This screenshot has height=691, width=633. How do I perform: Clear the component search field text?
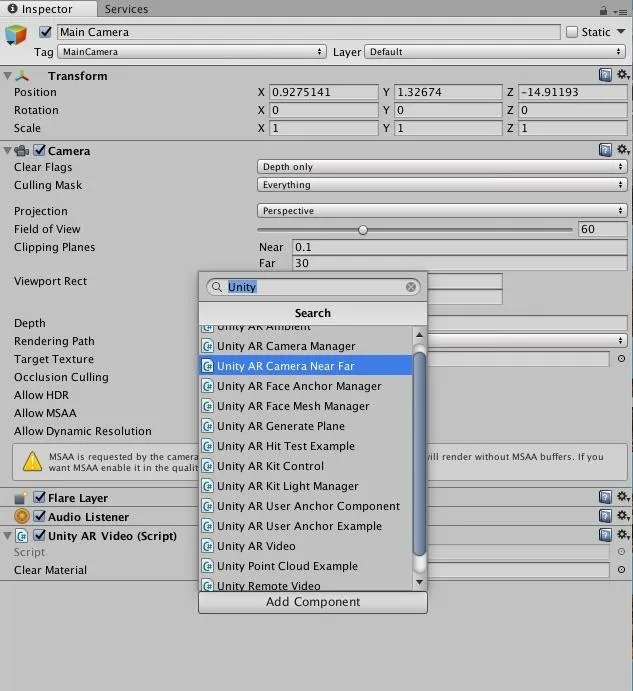click(411, 287)
